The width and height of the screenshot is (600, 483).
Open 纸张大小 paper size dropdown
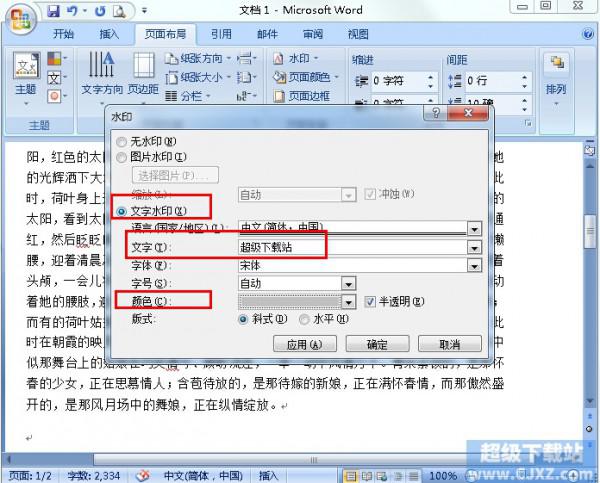pyautogui.click(x=198, y=78)
